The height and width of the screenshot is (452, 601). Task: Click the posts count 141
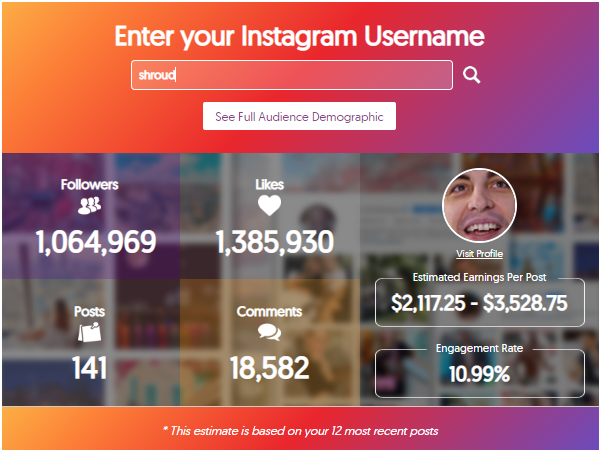point(89,368)
